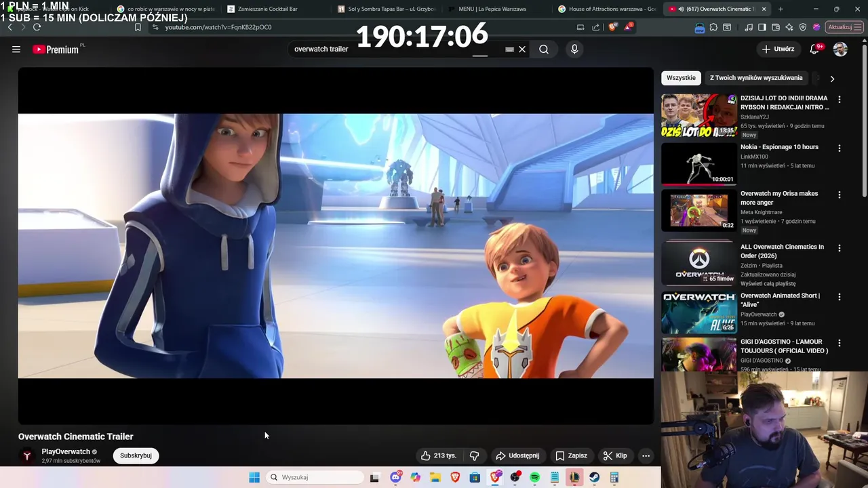
Task: Clear the search box with the X
Action: click(522, 49)
